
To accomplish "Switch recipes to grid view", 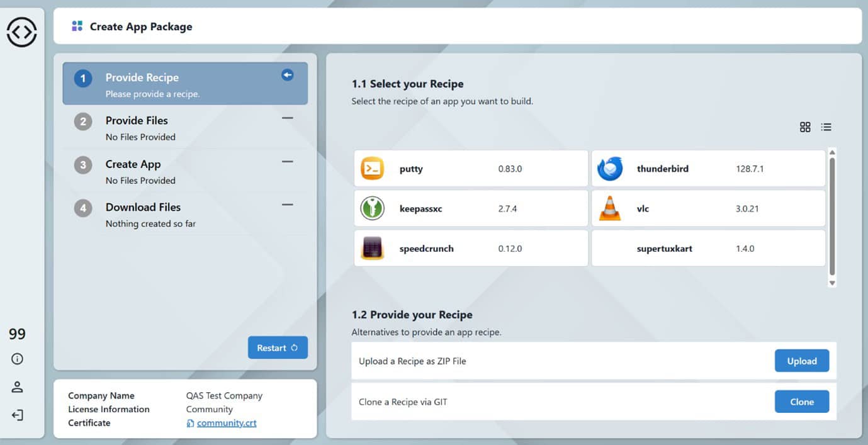I will pyautogui.click(x=805, y=127).
